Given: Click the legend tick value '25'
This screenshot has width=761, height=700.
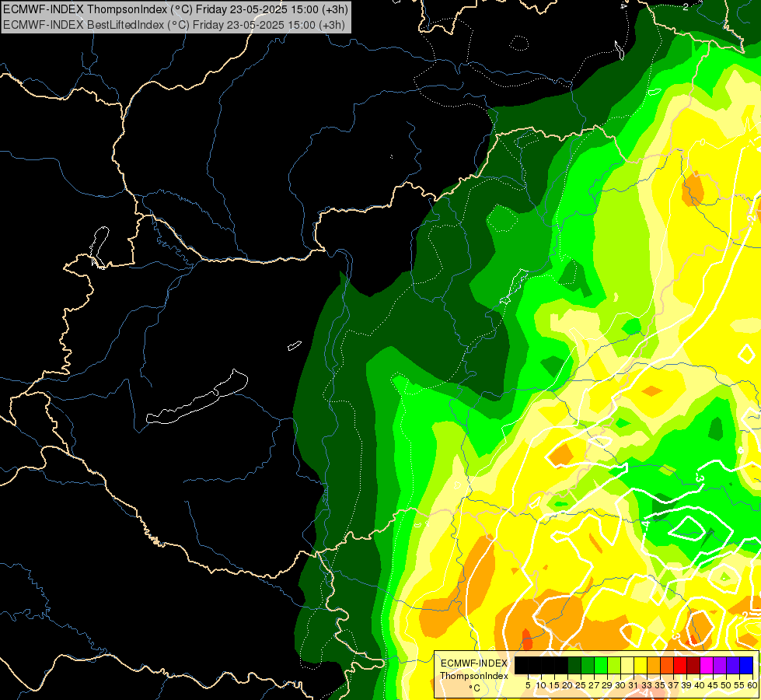Looking at the screenshot, I should coord(581,685).
